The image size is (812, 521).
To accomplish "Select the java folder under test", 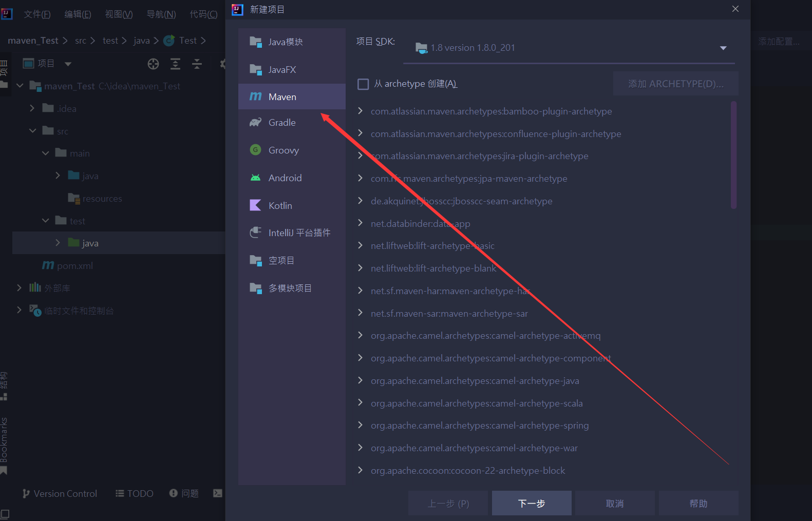I will click(x=119, y=243).
